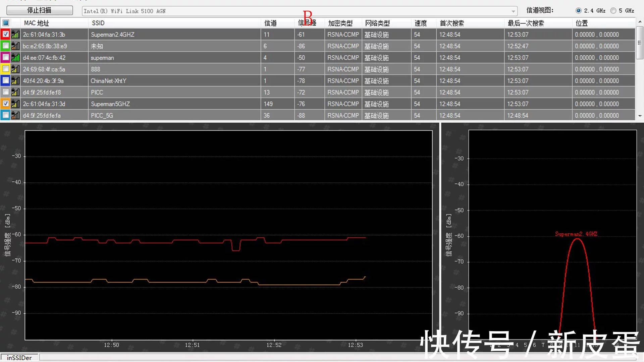Select the ChinaNet-XhtY SSID cell
This screenshot has width=644, height=362.
pos(175,81)
